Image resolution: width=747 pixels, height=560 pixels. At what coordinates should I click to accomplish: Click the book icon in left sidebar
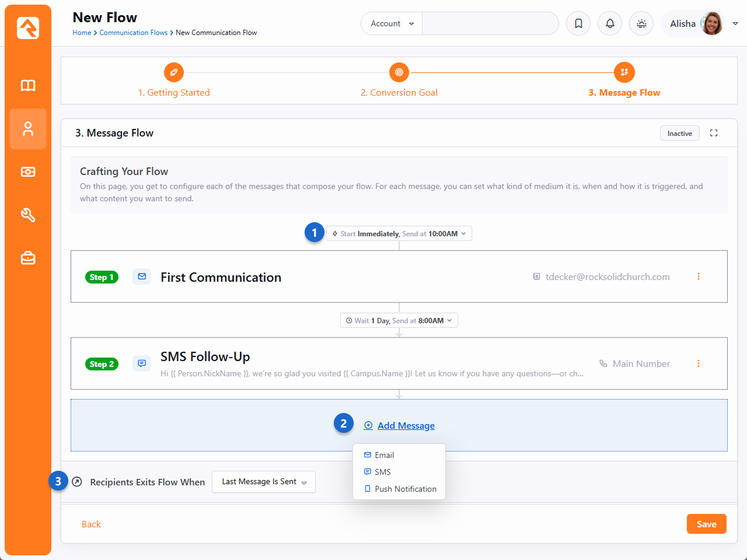(28, 86)
